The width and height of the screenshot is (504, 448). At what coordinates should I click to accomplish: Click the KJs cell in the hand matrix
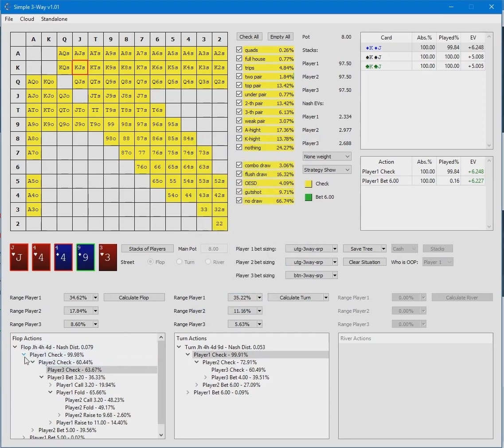(80, 67)
